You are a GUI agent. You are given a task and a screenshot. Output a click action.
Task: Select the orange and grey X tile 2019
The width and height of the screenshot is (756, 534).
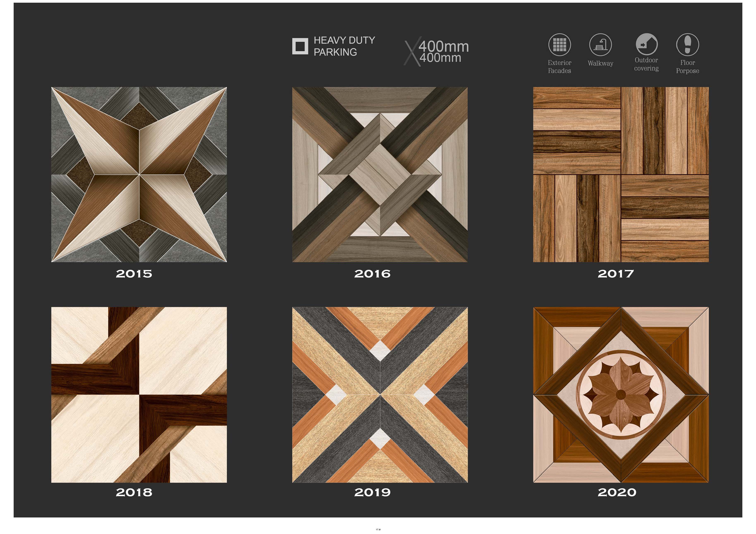pos(380,395)
